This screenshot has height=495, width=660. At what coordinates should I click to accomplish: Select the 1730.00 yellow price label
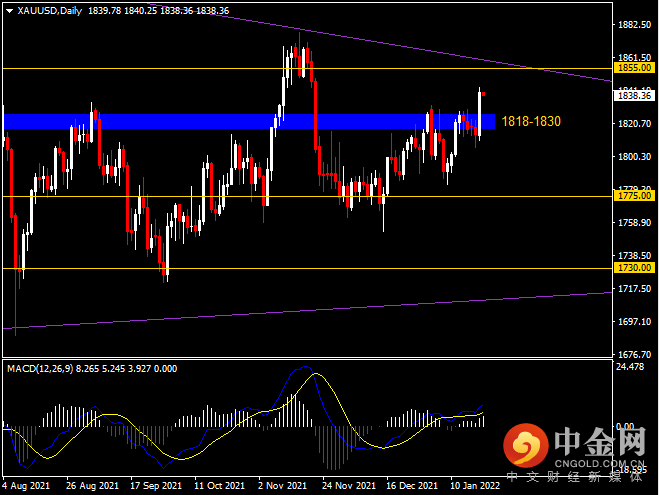point(635,268)
